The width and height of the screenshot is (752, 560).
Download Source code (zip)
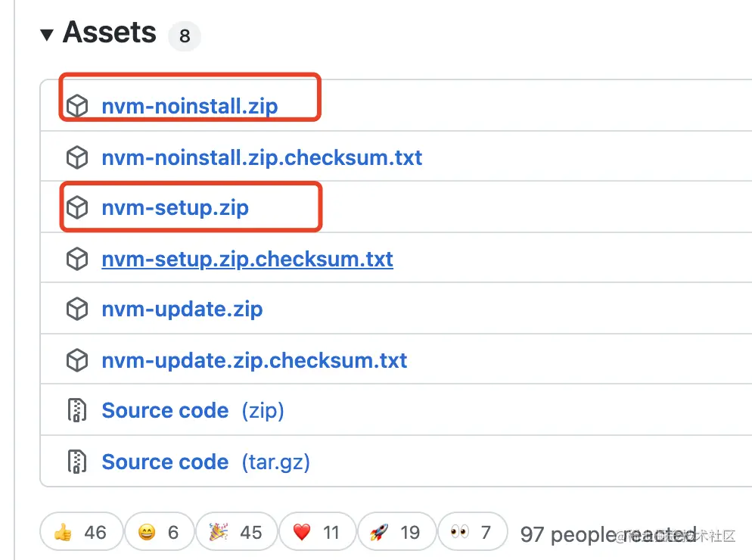(x=193, y=411)
